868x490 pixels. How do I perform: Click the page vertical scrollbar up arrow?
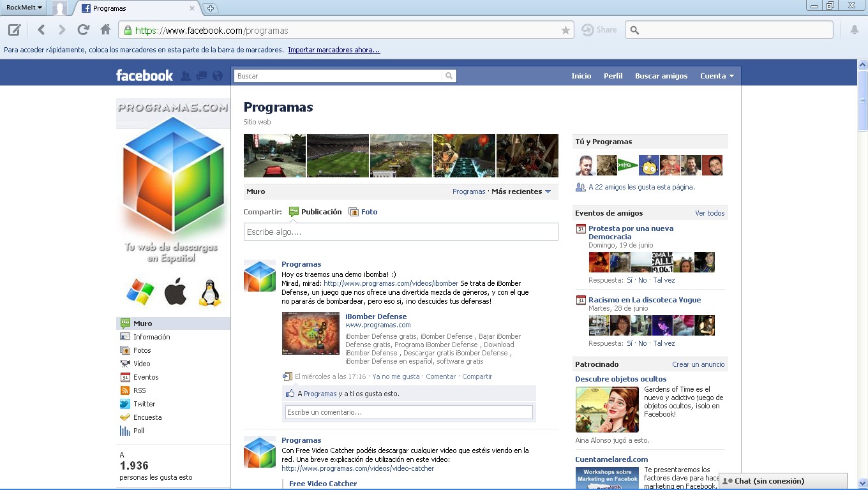tap(862, 64)
